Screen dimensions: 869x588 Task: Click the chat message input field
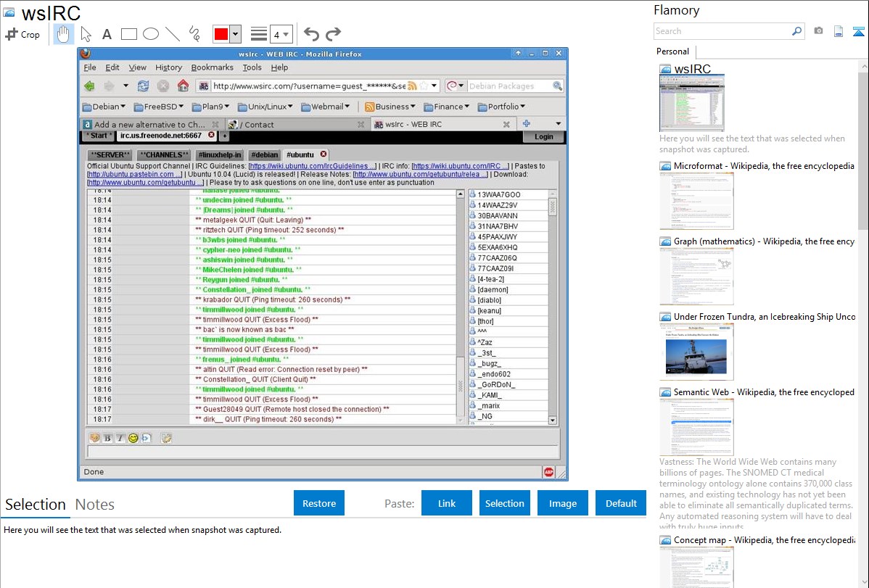[x=323, y=452]
